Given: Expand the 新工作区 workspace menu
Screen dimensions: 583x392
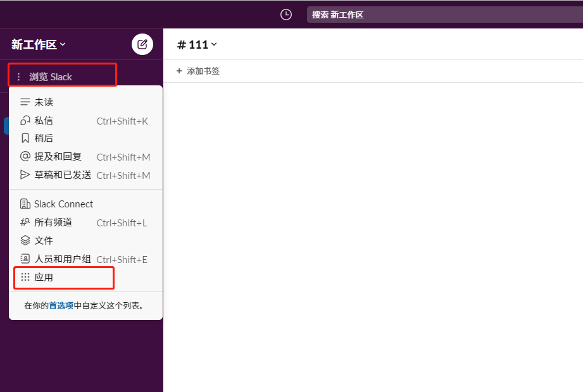Looking at the screenshot, I should tap(38, 44).
